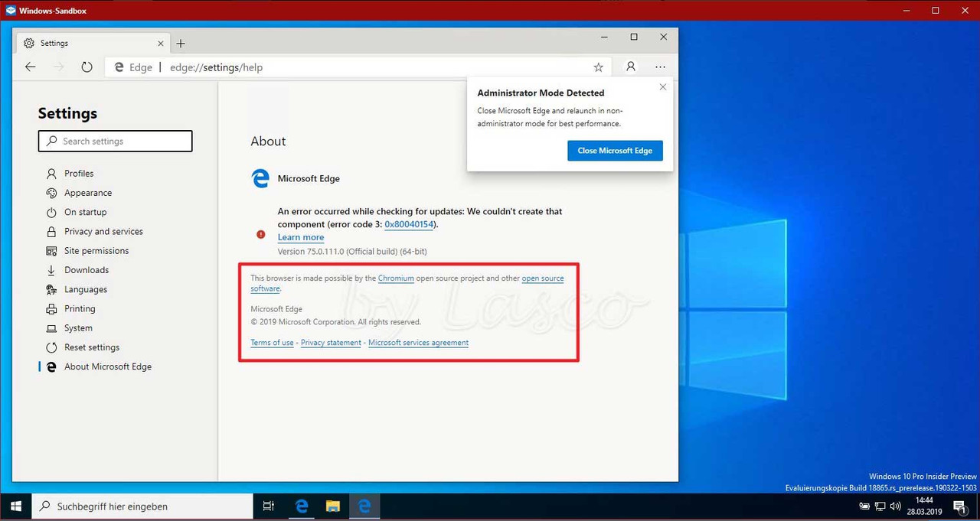Click the volume speaker tray icon

(x=895, y=506)
